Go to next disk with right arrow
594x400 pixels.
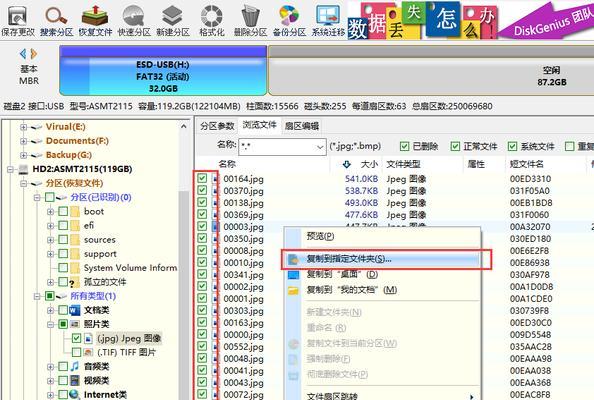pos(34,54)
